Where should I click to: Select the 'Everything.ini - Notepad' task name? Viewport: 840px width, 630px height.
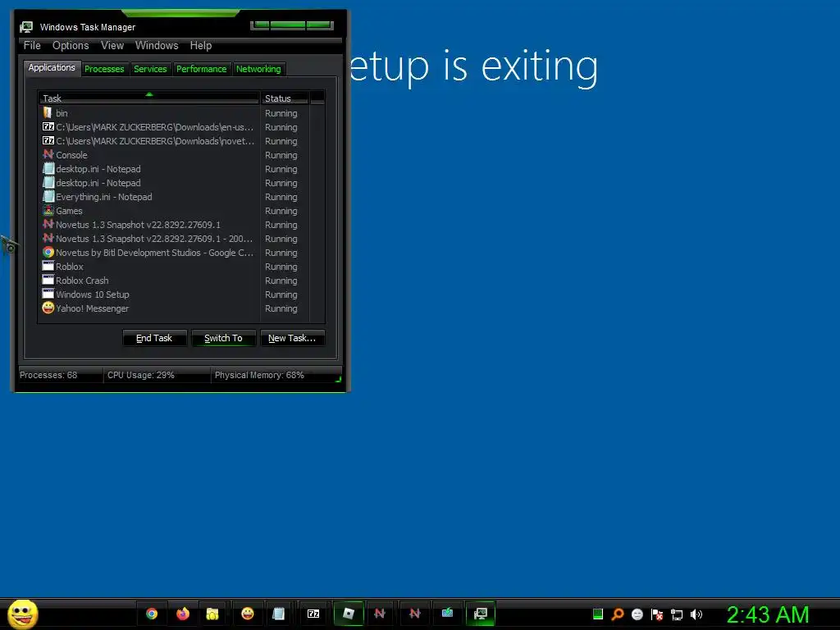point(104,197)
